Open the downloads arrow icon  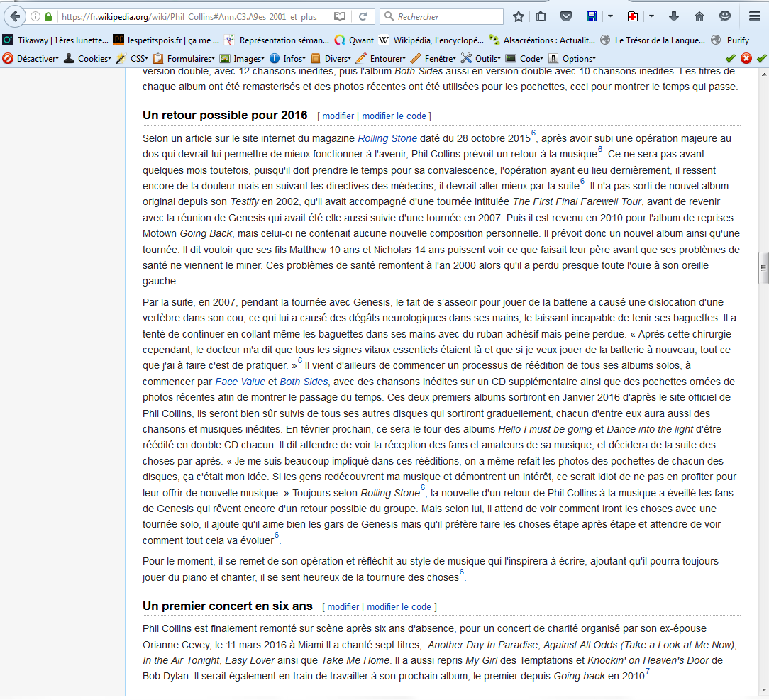673,16
